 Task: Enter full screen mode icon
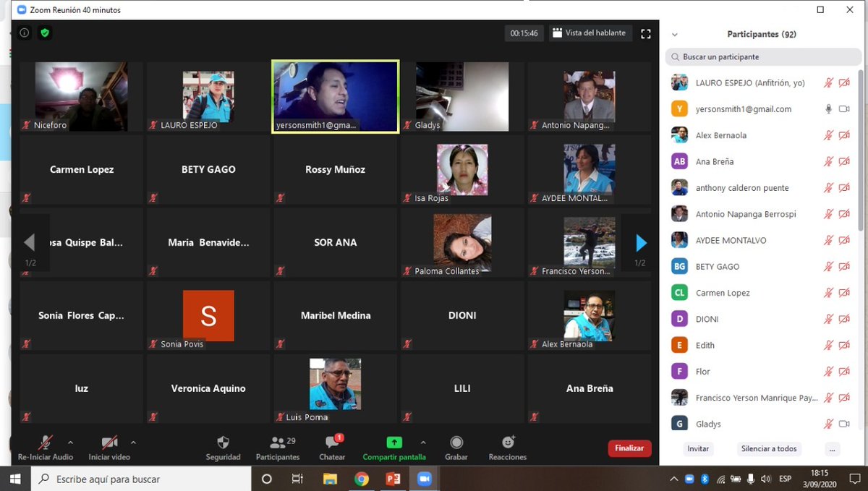click(646, 33)
